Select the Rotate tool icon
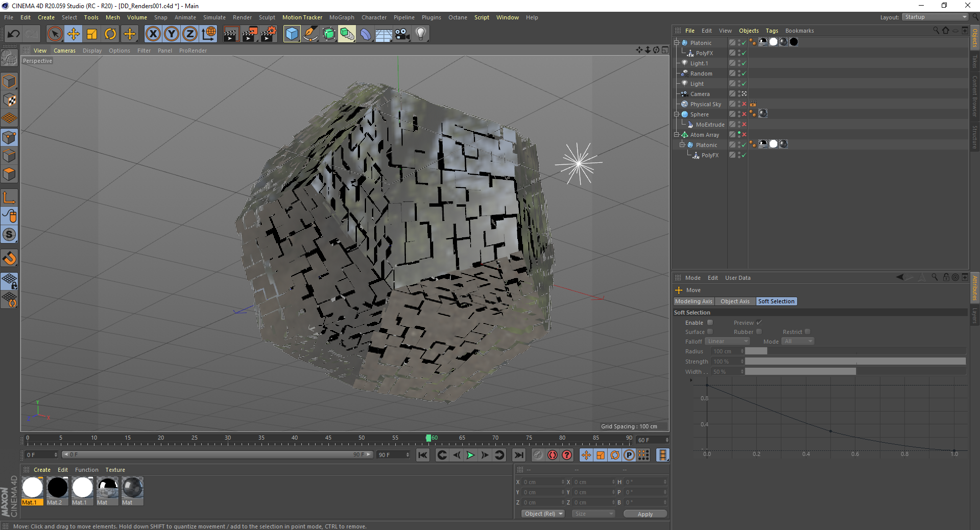Viewport: 980px width, 530px height. tap(110, 34)
